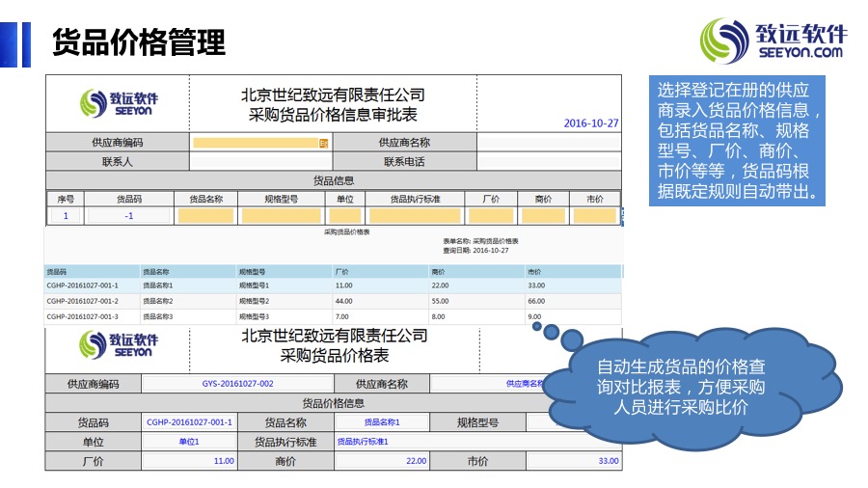Screen dimensions: 868x488
Task: Click the market price value 33.00 in the lower form
Action: pos(609,461)
